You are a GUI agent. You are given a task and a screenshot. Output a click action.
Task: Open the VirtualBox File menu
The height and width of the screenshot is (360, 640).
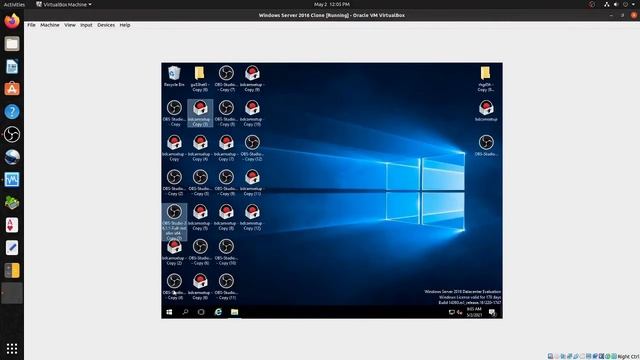(31, 25)
